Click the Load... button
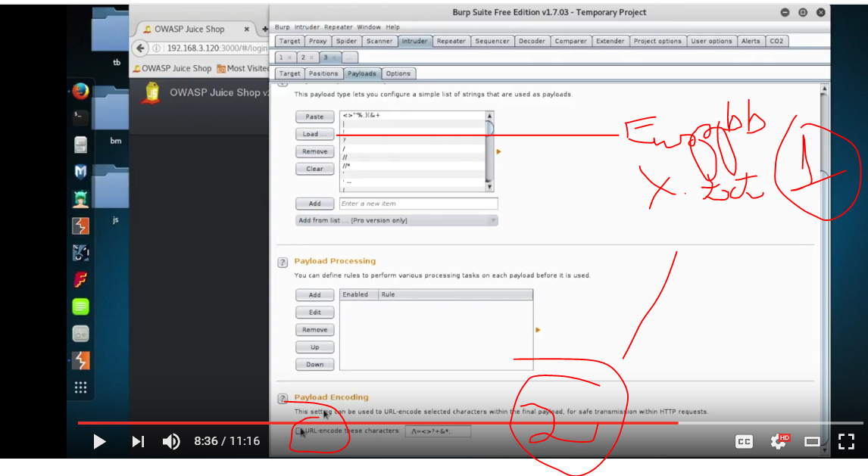Image resolution: width=868 pixels, height=476 pixels. coord(314,134)
